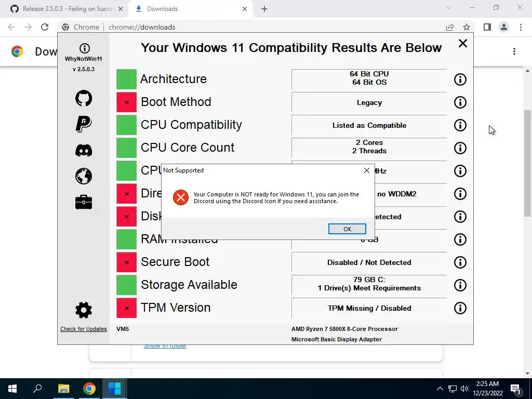Open the website globe icon
Viewport: 532px width, 399px height.
[84, 176]
